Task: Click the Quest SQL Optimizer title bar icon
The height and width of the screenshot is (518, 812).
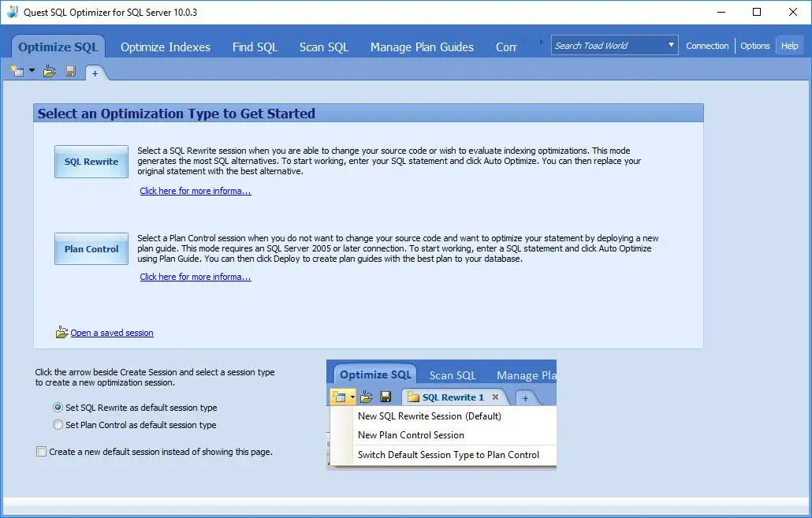Action: [13, 12]
